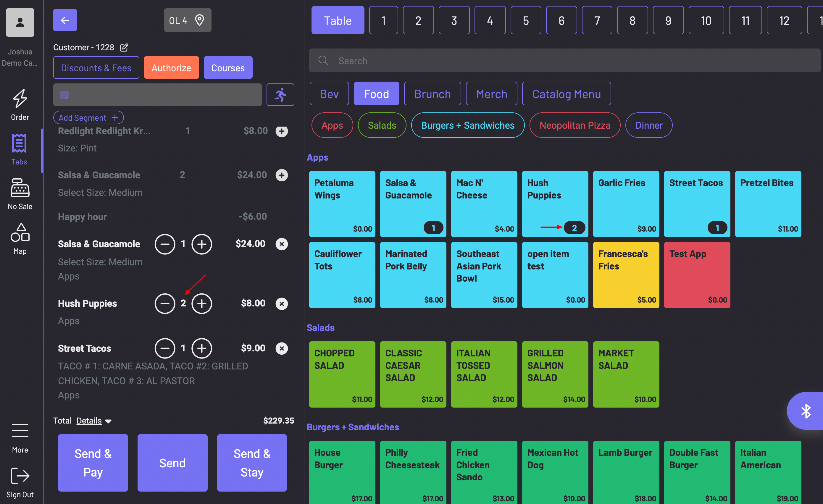Remove Hush Puppies from the order
The height and width of the screenshot is (504, 823).
[282, 303]
